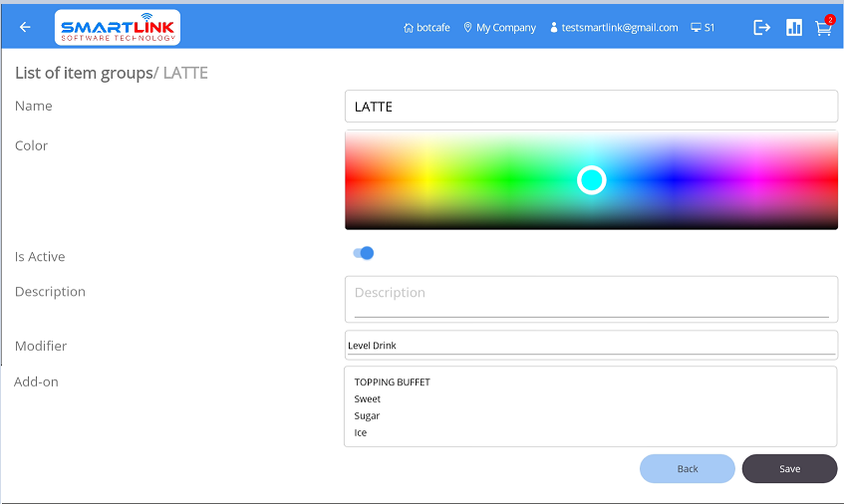The width and height of the screenshot is (844, 504).
Task: Select the My Company location item
Action: tap(499, 28)
